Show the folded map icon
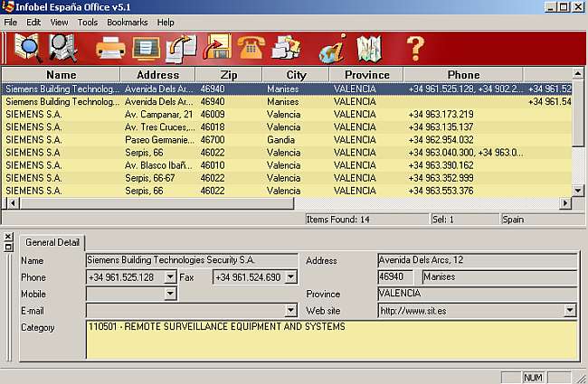The width and height of the screenshot is (588, 384). [369, 48]
